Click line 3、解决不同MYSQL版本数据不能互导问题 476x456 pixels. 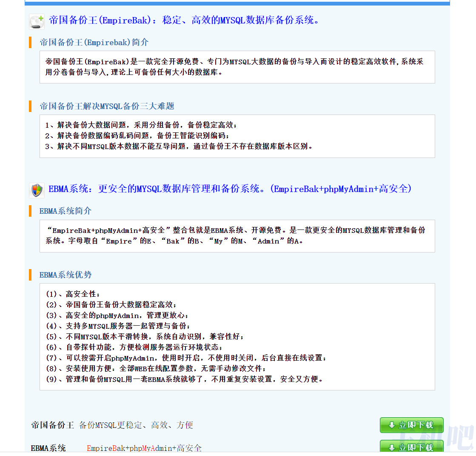coord(179,146)
